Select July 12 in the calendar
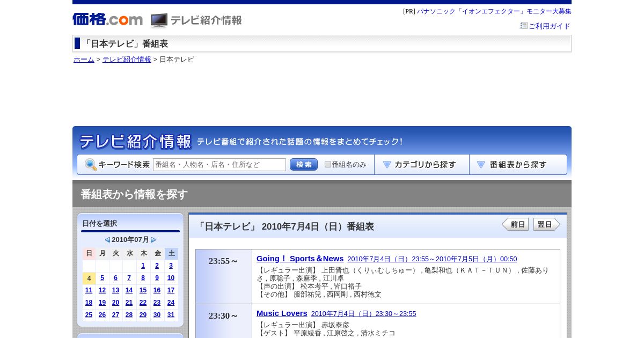 point(102,290)
